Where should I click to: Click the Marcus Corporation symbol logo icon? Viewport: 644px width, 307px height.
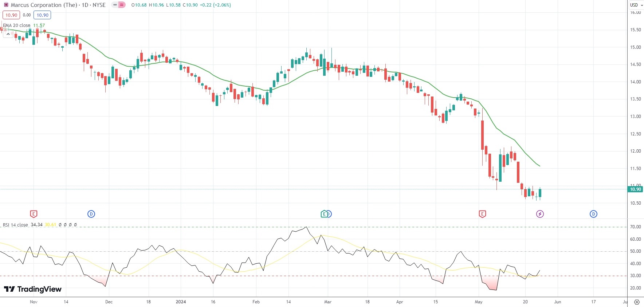(6, 5)
